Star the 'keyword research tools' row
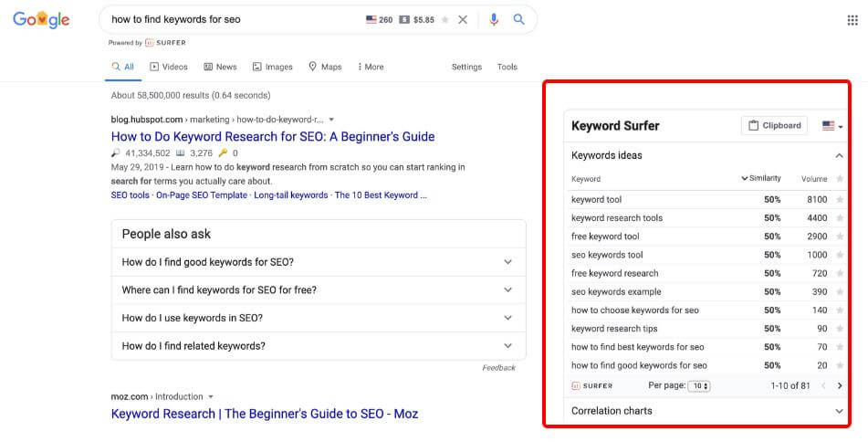The width and height of the screenshot is (868, 442). coord(840,218)
